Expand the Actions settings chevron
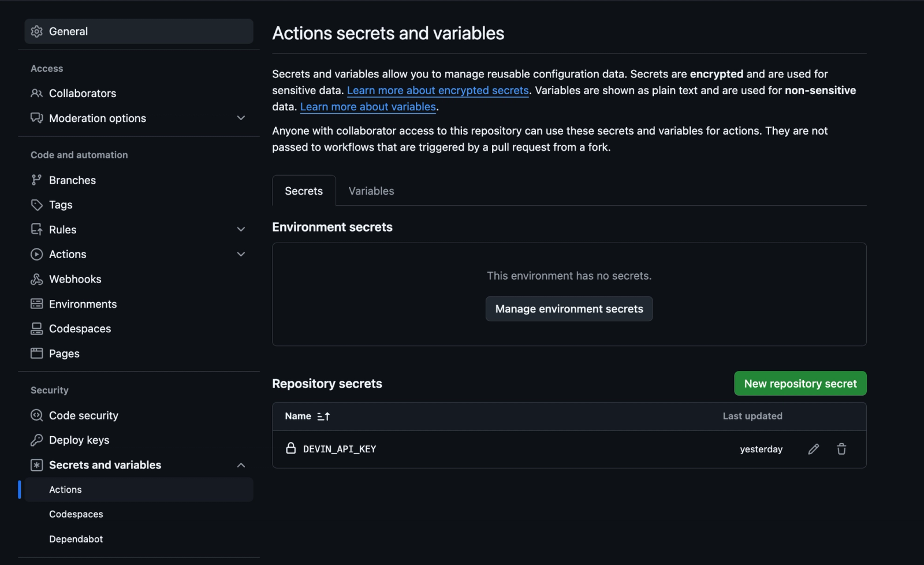This screenshot has width=924, height=565. coord(241,254)
